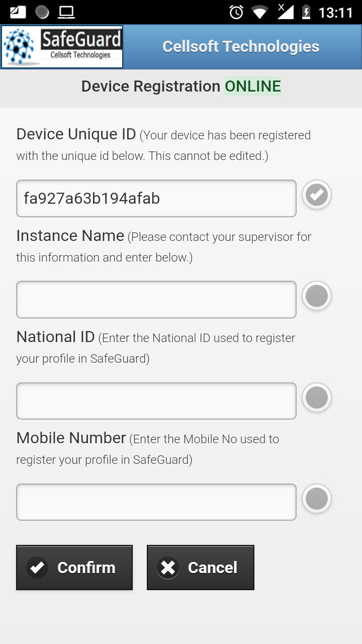Tap the loading spinner icon in status bar
Viewport: 362px width, 644px height.
click(42, 12)
